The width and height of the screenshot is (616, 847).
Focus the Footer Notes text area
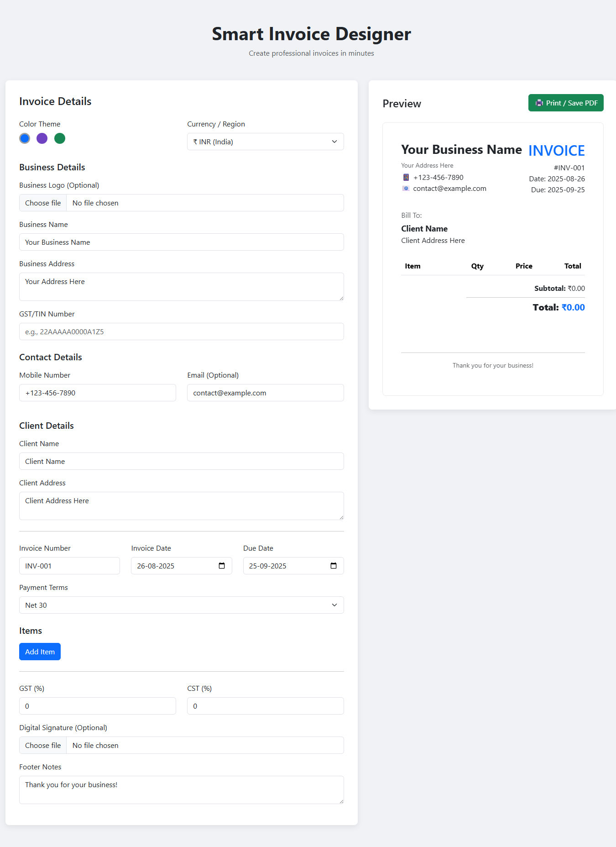click(182, 790)
